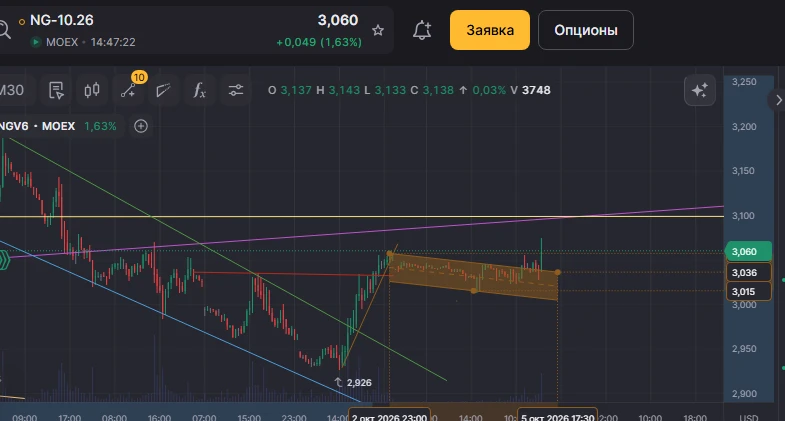Select the parallel channel drawing tool
The width and height of the screenshot is (785, 421).
point(164,90)
